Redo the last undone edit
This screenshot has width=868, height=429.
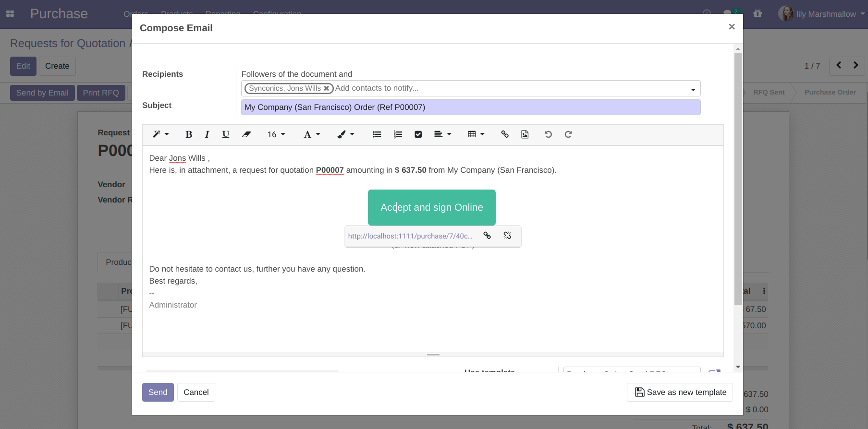[568, 134]
